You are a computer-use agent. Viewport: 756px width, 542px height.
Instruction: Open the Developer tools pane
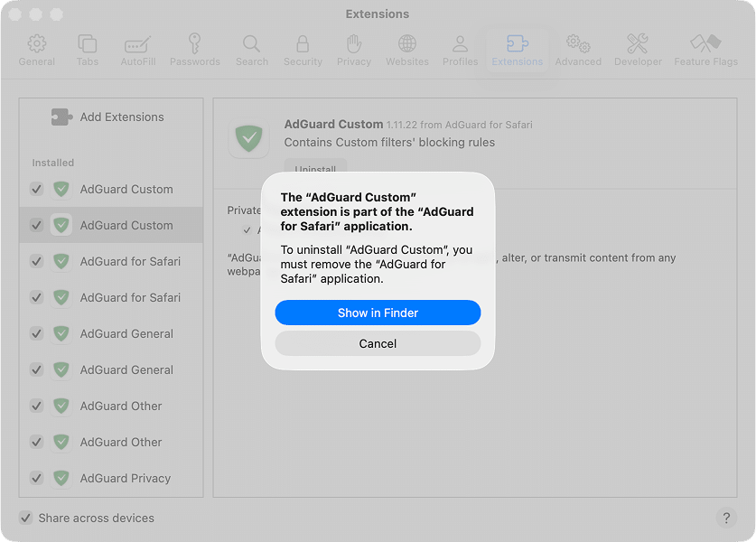[638, 51]
